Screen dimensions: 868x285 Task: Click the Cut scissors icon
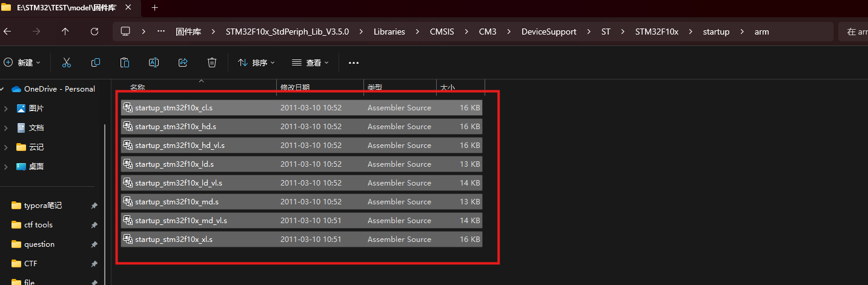coord(67,62)
